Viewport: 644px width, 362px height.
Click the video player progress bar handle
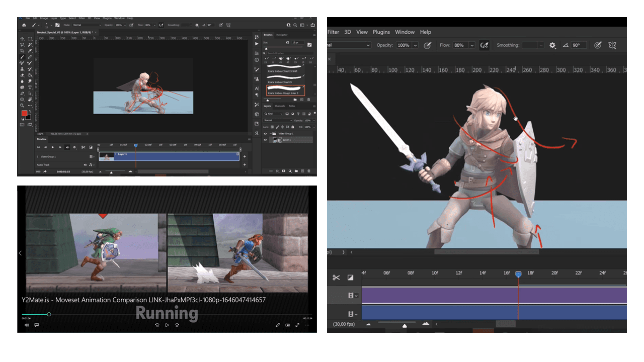click(49, 314)
